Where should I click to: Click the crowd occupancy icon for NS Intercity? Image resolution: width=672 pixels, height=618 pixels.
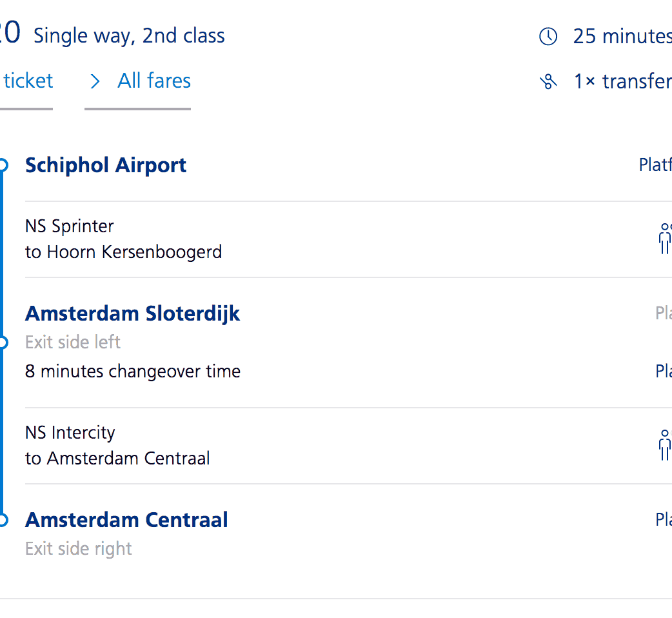[665, 445]
